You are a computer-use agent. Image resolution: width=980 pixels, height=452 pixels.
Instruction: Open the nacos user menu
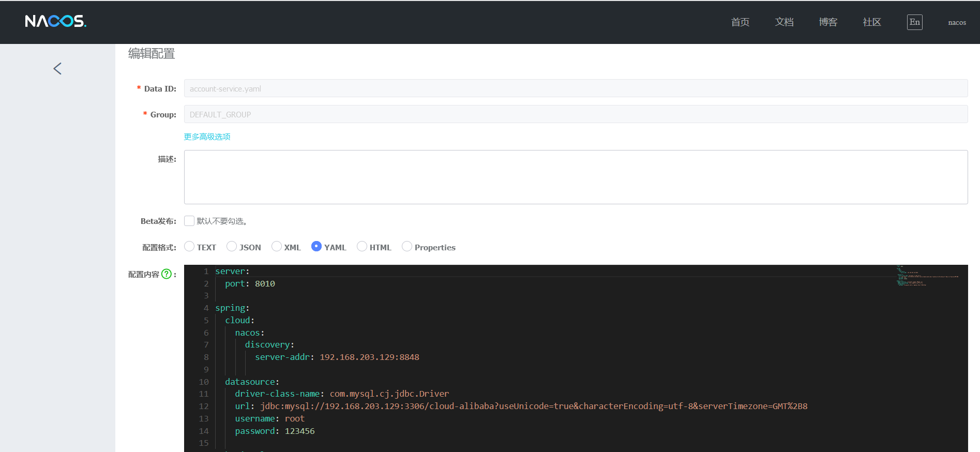pyautogui.click(x=957, y=22)
